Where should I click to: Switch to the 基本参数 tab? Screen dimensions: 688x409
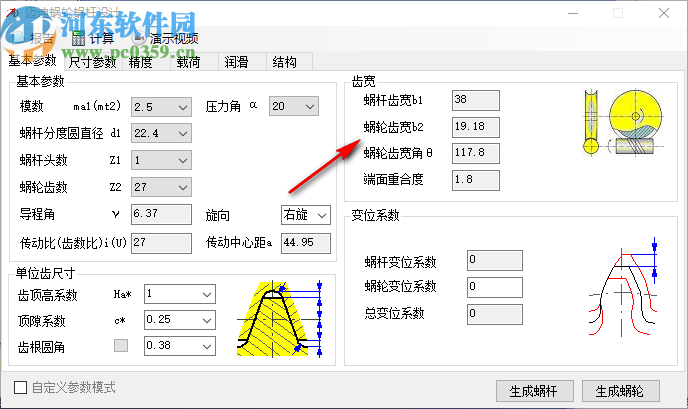tap(32, 61)
